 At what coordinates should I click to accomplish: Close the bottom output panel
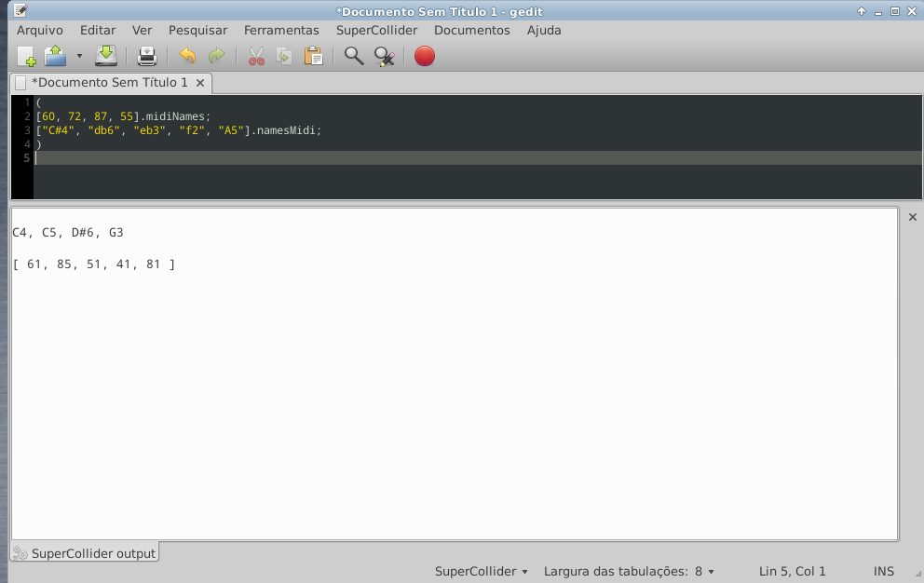point(912,217)
